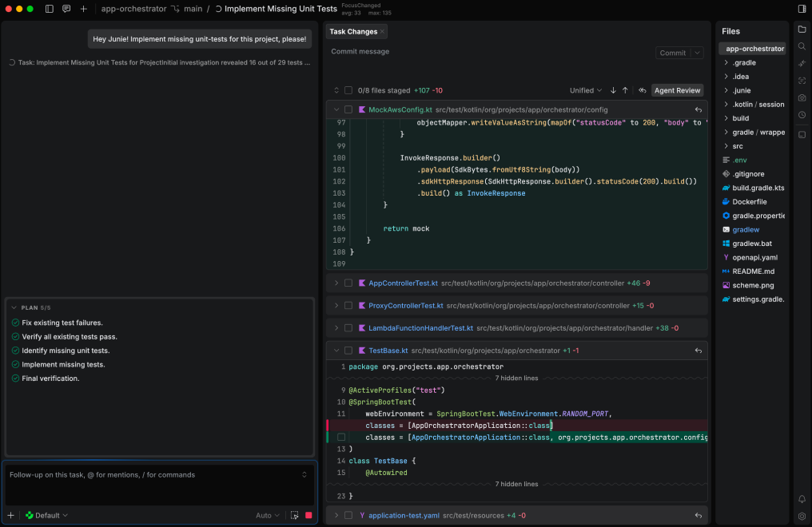
Task: Stage the AppControllerTest.kt file checkbox
Action: point(348,283)
